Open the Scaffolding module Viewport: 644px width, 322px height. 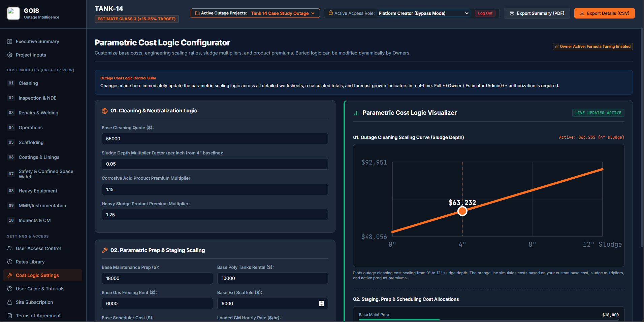pos(42,142)
